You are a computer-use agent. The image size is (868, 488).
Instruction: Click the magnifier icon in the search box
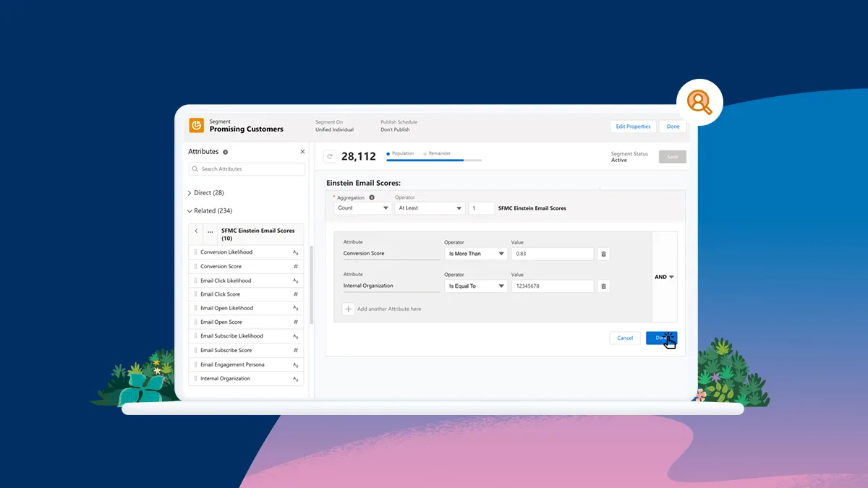pyautogui.click(x=195, y=169)
